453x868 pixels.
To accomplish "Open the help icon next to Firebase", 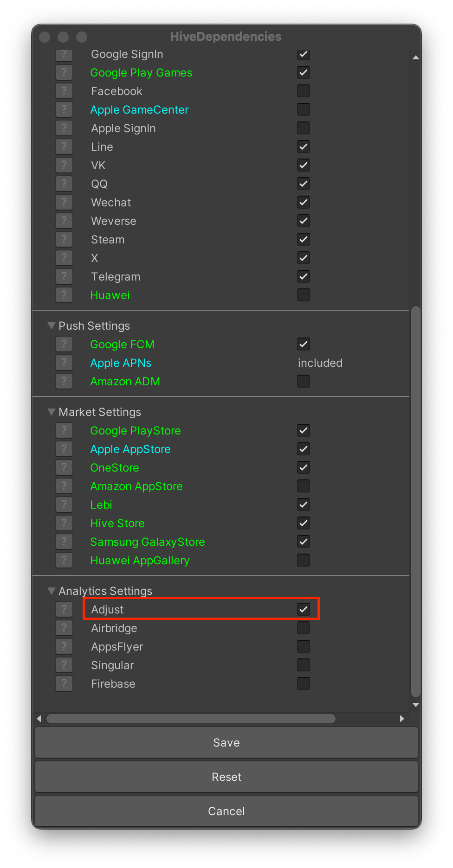I will coord(64,683).
